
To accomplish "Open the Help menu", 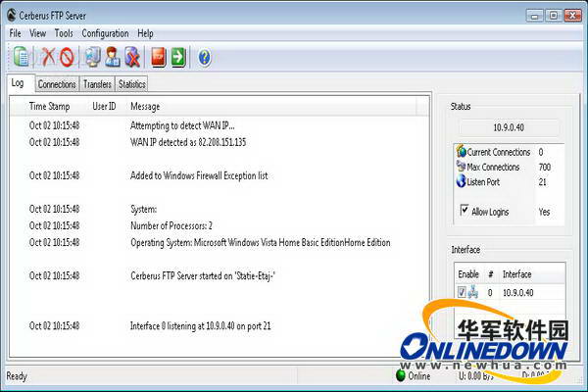I will [x=145, y=33].
